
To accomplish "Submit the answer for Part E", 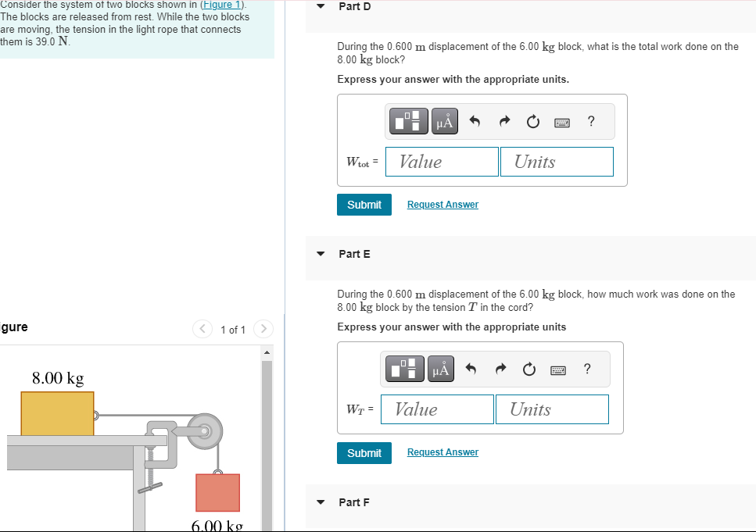I will 364,452.
